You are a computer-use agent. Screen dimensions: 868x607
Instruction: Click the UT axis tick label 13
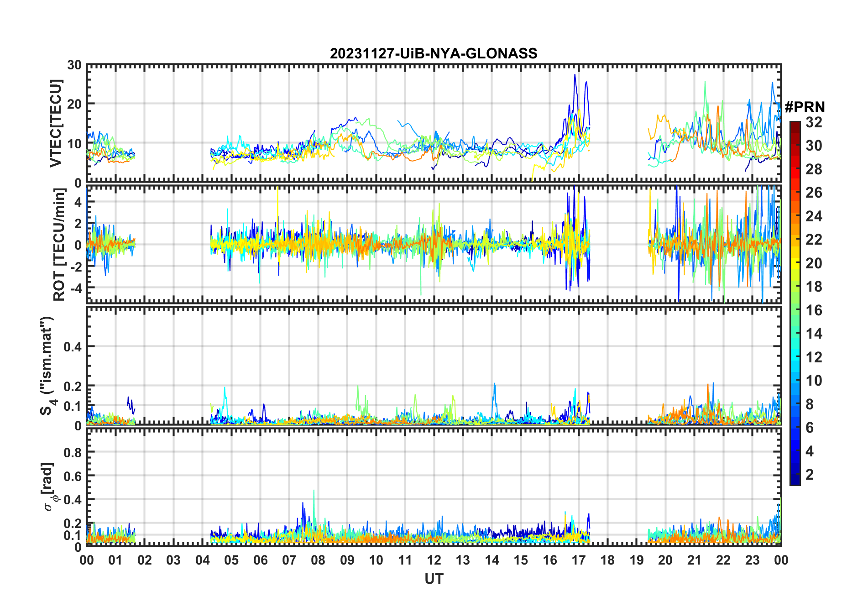pos(463,560)
